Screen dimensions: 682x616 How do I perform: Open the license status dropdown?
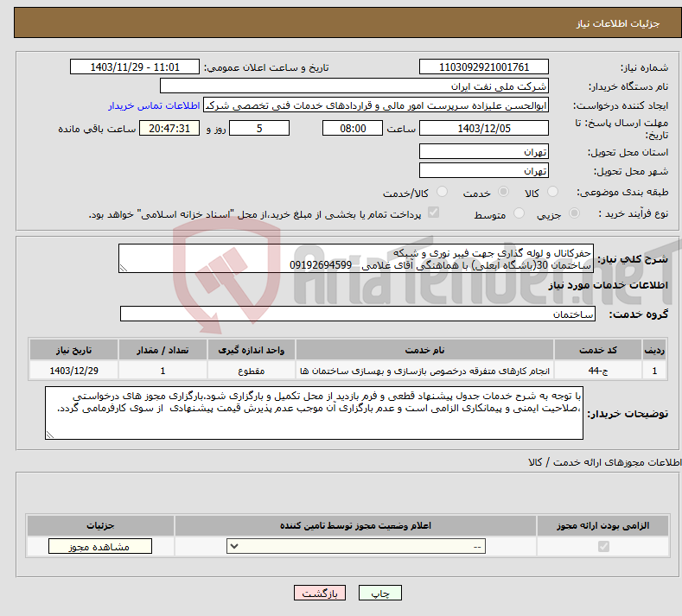pyautogui.click(x=356, y=546)
